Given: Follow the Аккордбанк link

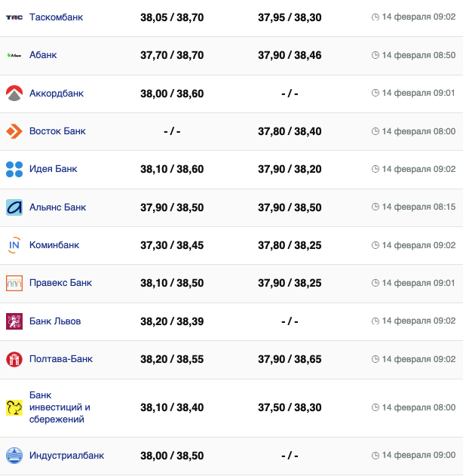Looking at the screenshot, I should 57,94.
